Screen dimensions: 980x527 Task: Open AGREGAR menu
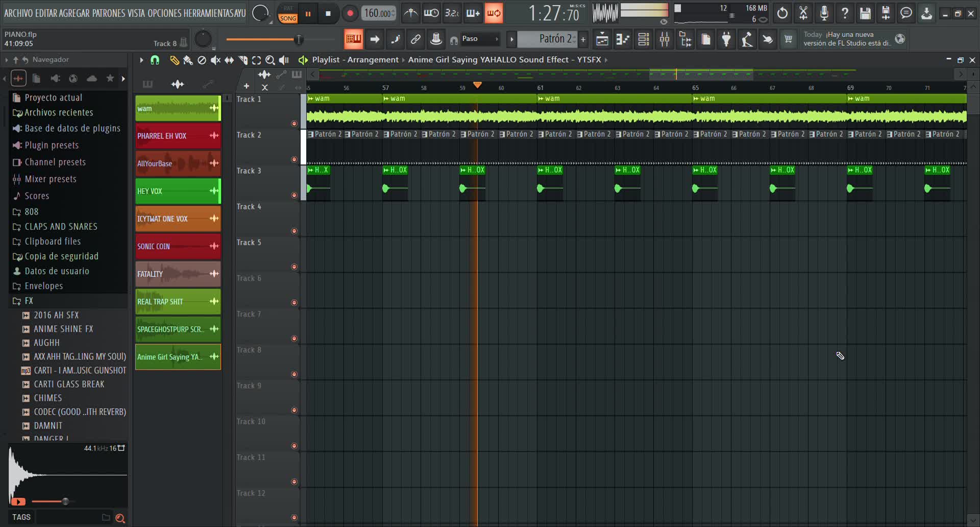[x=75, y=13]
